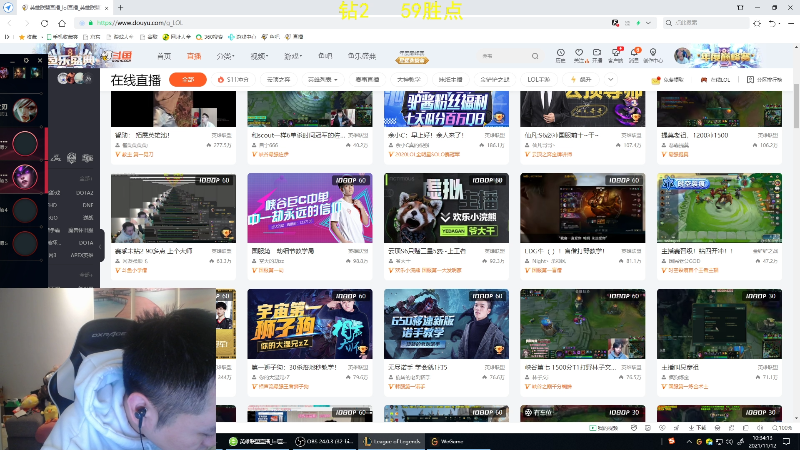Collapse the left sidebar arrow handle
This screenshot has width=800, height=450.
pyautogui.click(x=101, y=246)
